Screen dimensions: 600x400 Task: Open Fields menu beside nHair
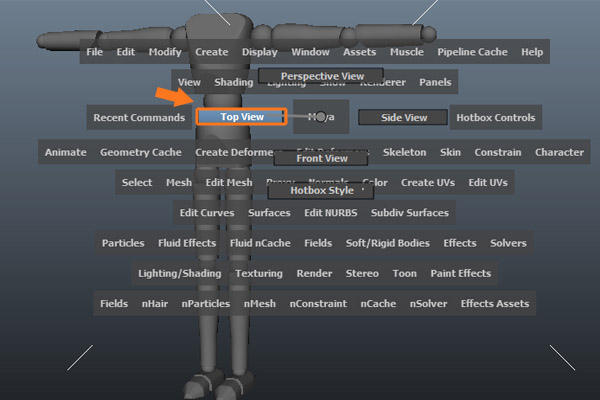114,303
